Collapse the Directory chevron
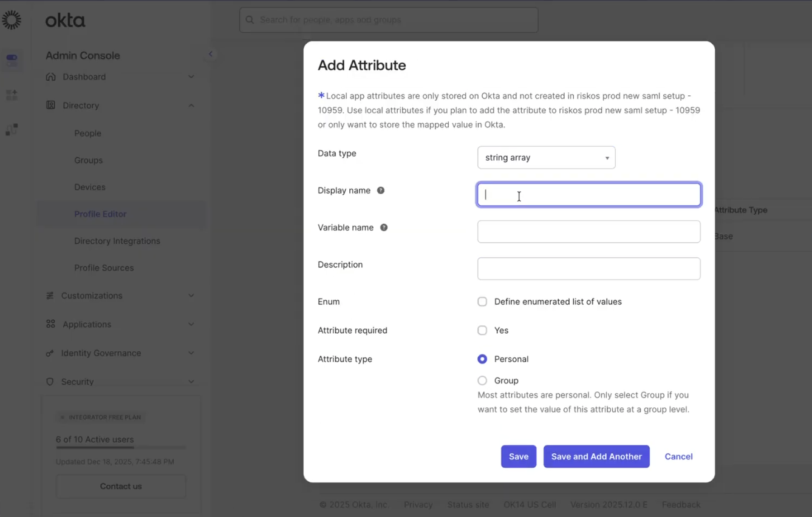Image resolution: width=812 pixels, height=517 pixels. [x=191, y=105]
